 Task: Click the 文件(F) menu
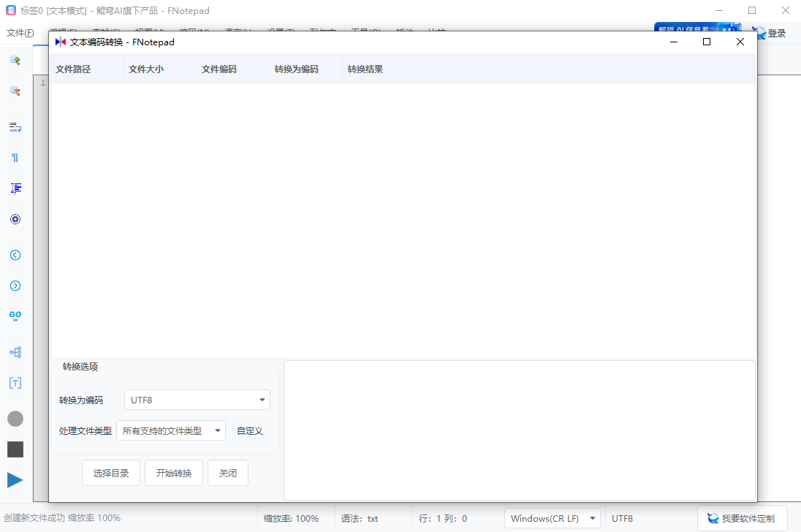pos(18,32)
